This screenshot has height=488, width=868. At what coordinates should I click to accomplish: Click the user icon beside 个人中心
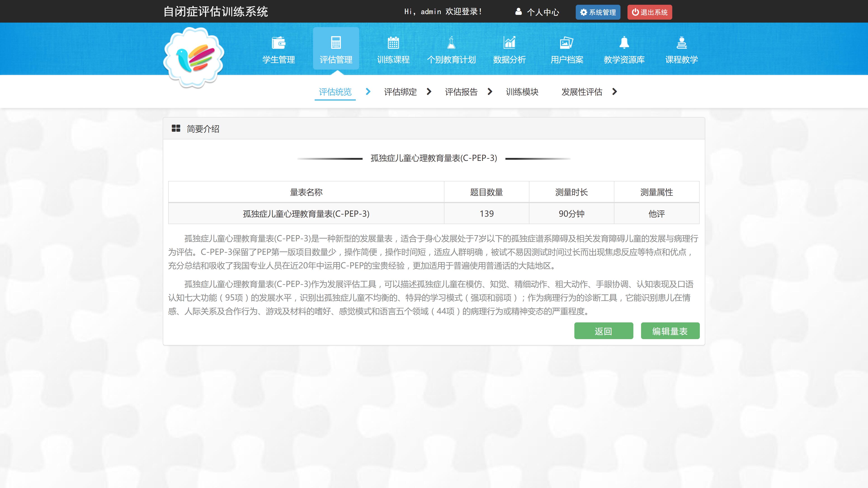[519, 12]
